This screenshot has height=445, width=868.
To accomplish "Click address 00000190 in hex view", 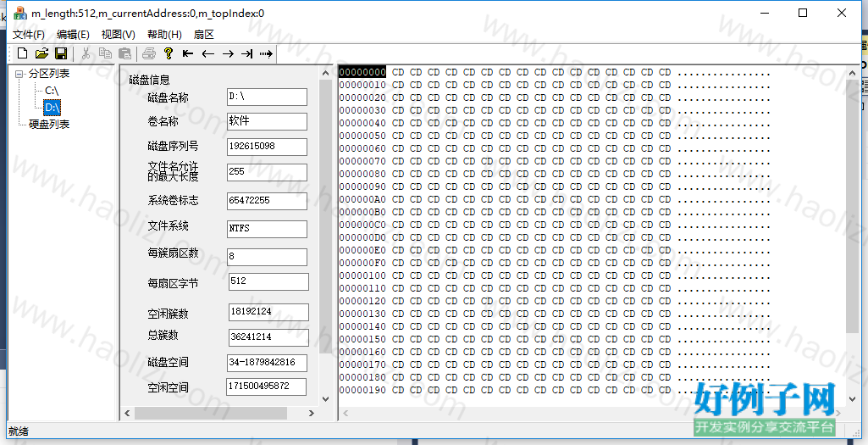I will (362, 390).
